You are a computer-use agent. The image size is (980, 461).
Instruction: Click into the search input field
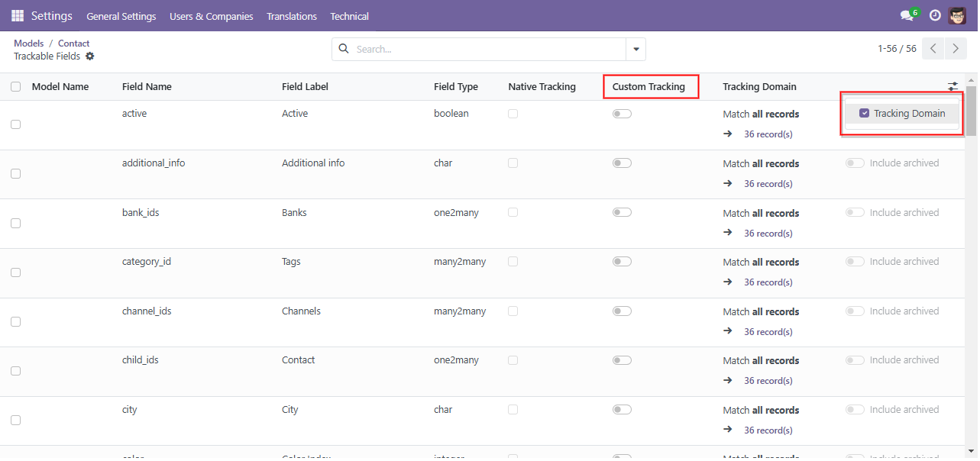click(489, 50)
